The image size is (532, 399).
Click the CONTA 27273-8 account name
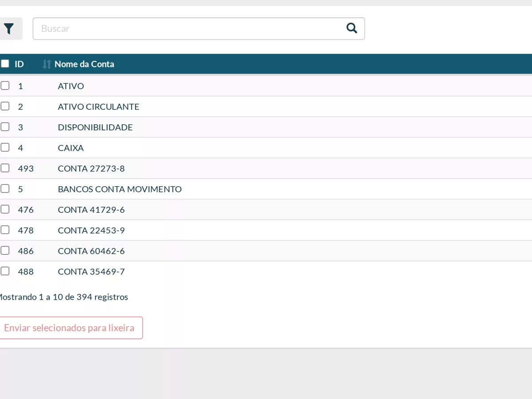tap(91, 168)
